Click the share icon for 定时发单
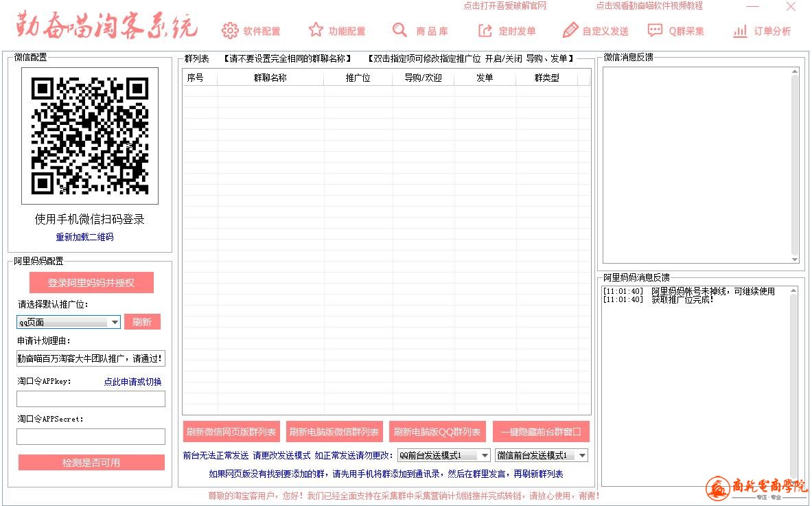This screenshot has width=812, height=506. [x=485, y=31]
